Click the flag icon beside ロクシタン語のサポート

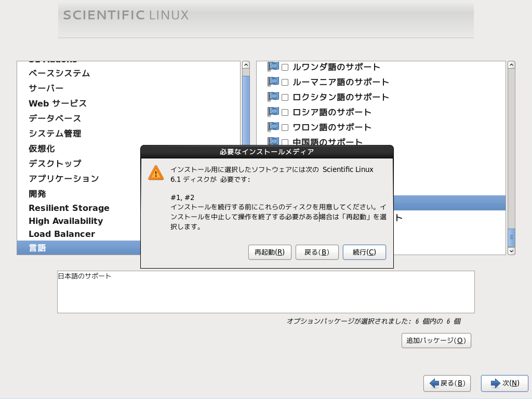(x=273, y=97)
